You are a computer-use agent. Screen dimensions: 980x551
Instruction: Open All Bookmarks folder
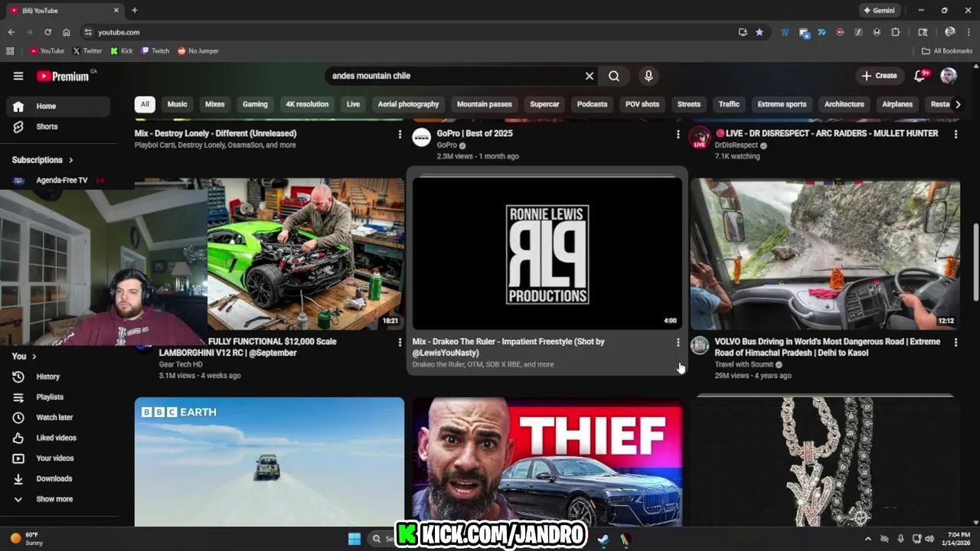947,51
